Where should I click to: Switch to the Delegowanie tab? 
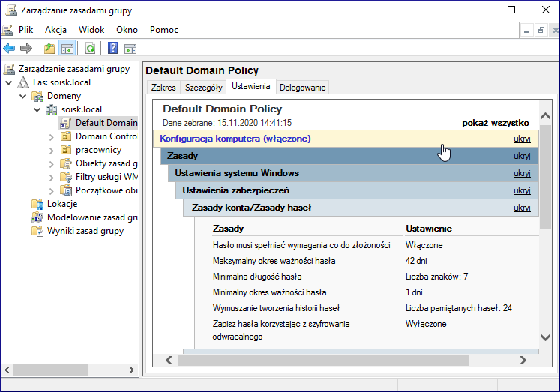[303, 88]
